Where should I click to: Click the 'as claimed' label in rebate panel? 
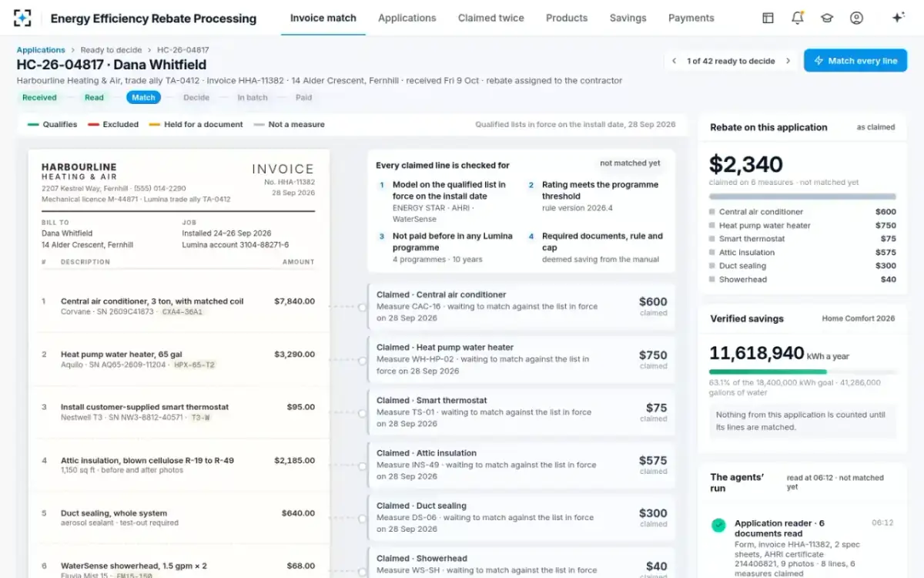(x=875, y=128)
